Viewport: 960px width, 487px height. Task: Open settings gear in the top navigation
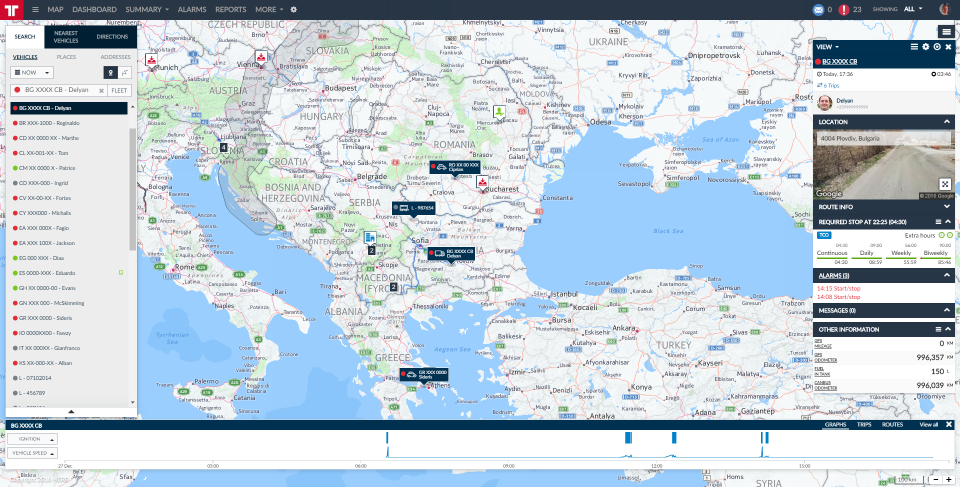pyautogui.click(x=294, y=9)
